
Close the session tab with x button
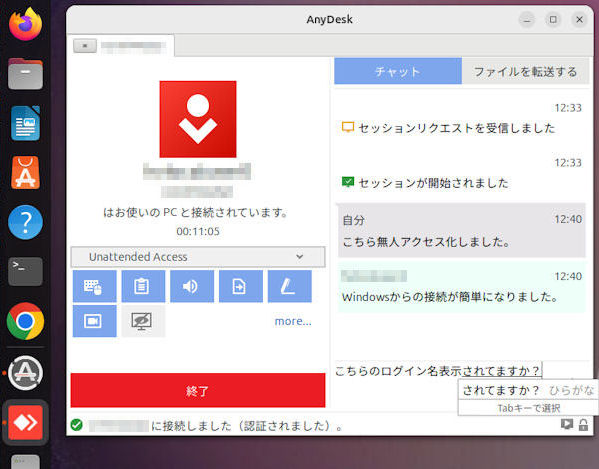point(85,46)
